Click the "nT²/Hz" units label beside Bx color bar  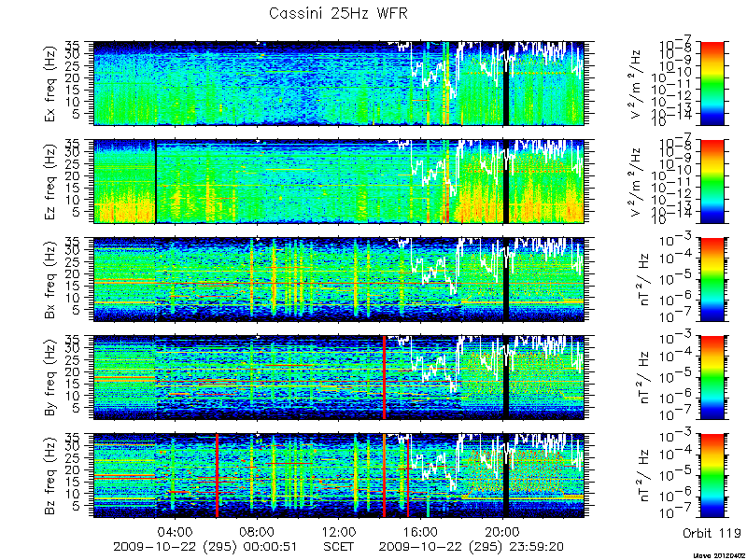click(x=643, y=279)
